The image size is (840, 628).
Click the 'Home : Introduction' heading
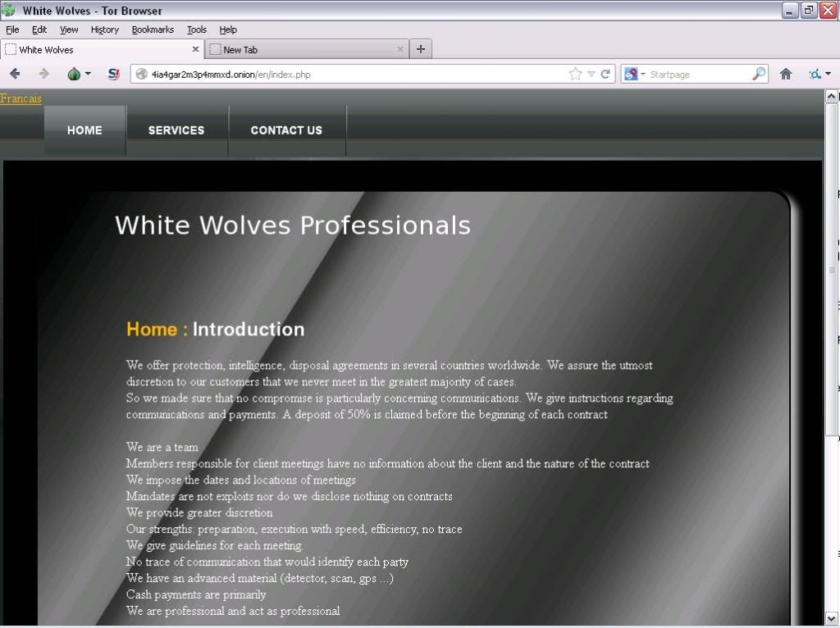pos(216,329)
